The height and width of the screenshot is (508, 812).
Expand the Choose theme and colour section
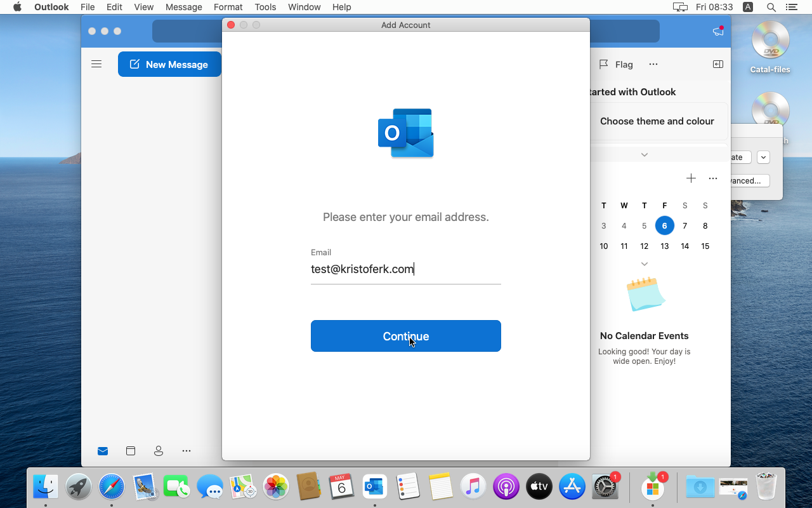(x=644, y=154)
